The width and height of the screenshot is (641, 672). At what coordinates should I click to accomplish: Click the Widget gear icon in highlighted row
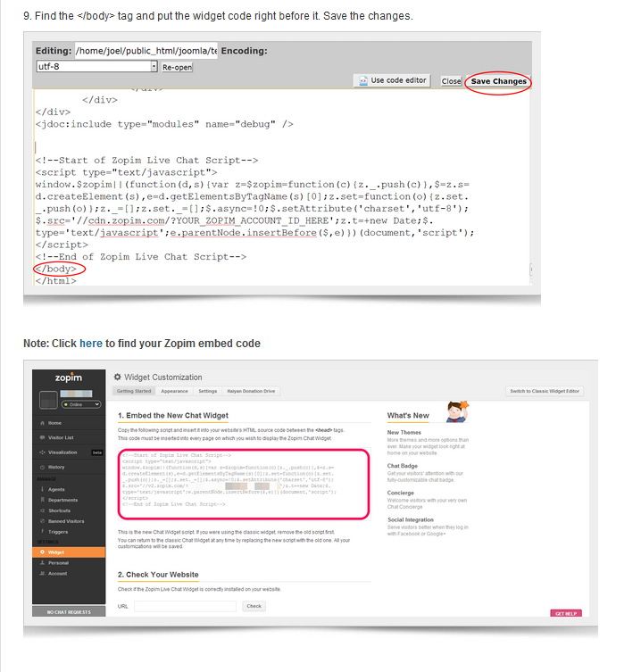(x=43, y=552)
